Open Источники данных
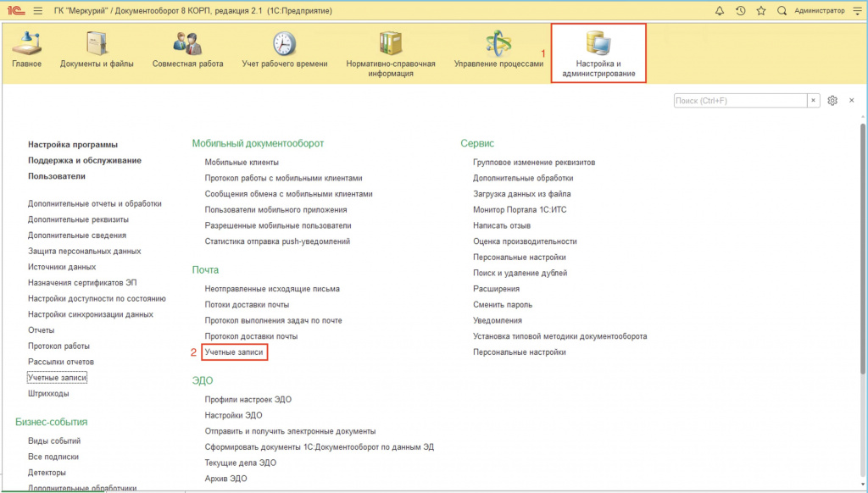The width and height of the screenshot is (868, 493). 62,267
